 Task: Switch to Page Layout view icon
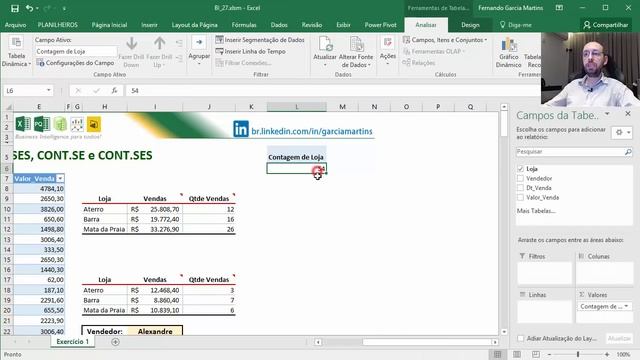(517, 354)
